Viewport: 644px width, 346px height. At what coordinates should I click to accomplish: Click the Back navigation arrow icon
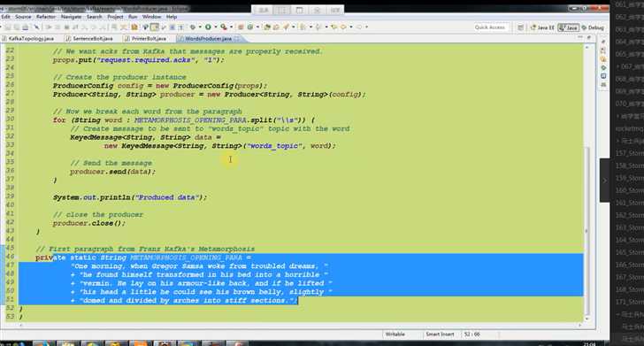coord(343,27)
